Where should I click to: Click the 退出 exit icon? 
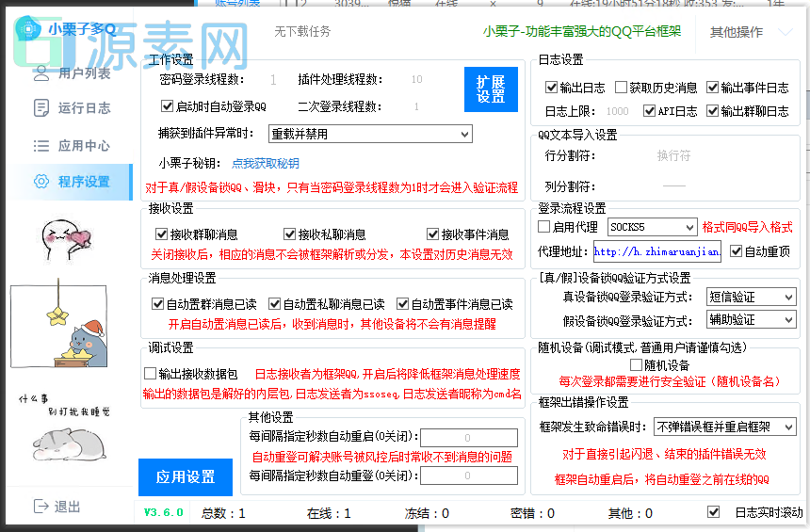[x=41, y=507]
